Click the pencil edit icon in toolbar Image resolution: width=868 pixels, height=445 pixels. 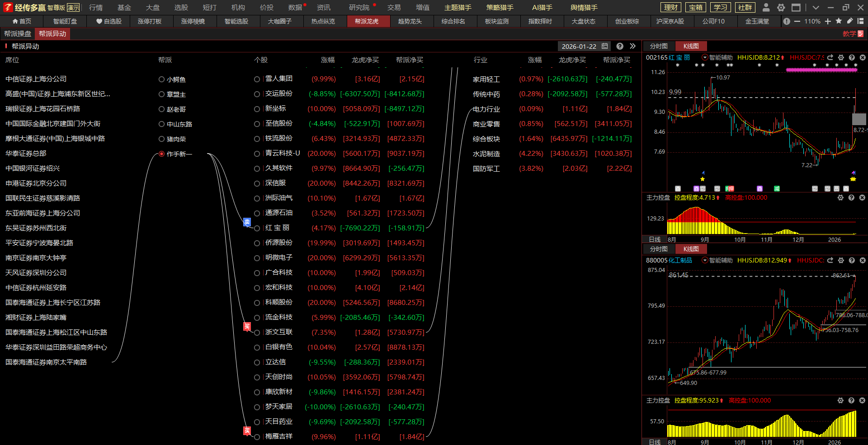[x=850, y=21]
